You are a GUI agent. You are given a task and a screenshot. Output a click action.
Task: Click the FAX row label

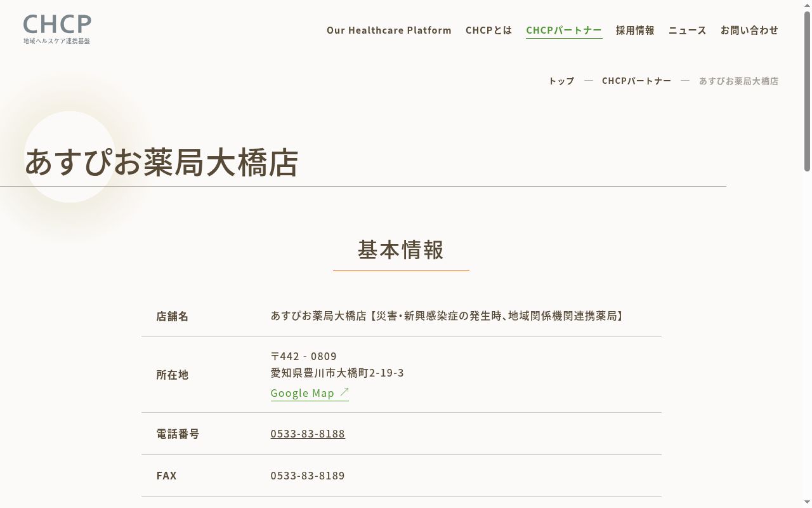point(167,476)
